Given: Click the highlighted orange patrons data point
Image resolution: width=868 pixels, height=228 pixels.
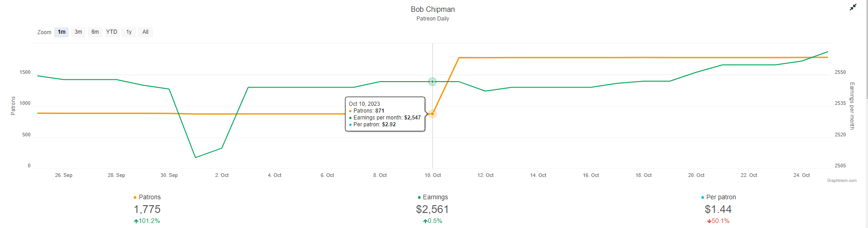Looking at the screenshot, I should pos(432,114).
